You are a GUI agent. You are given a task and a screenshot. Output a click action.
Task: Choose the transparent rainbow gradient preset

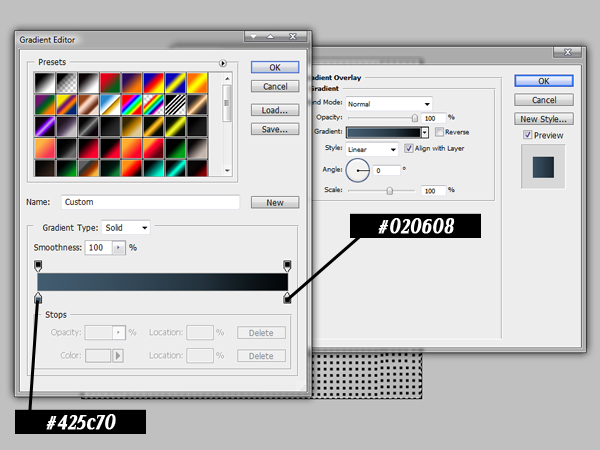pyautogui.click(x=153, y=104)
